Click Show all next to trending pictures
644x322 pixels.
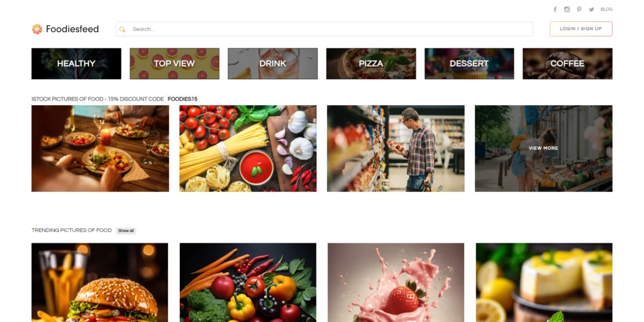[126, 231]
